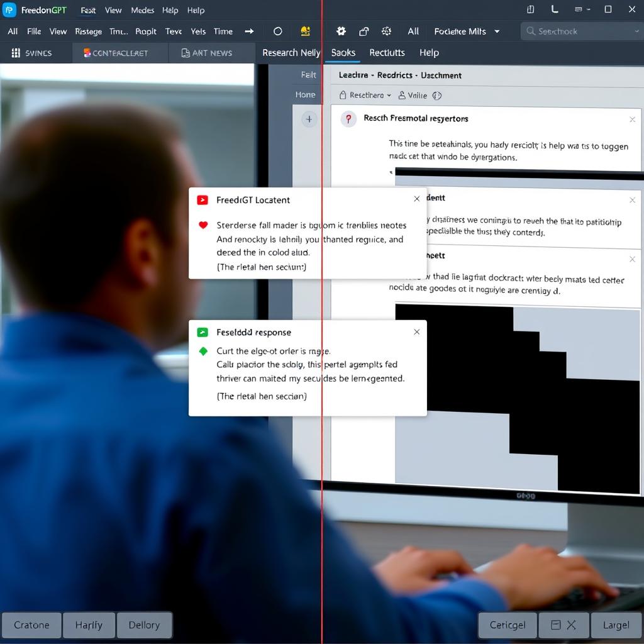
Task: Open the View menu beside Feait
Action: point(113,10)
